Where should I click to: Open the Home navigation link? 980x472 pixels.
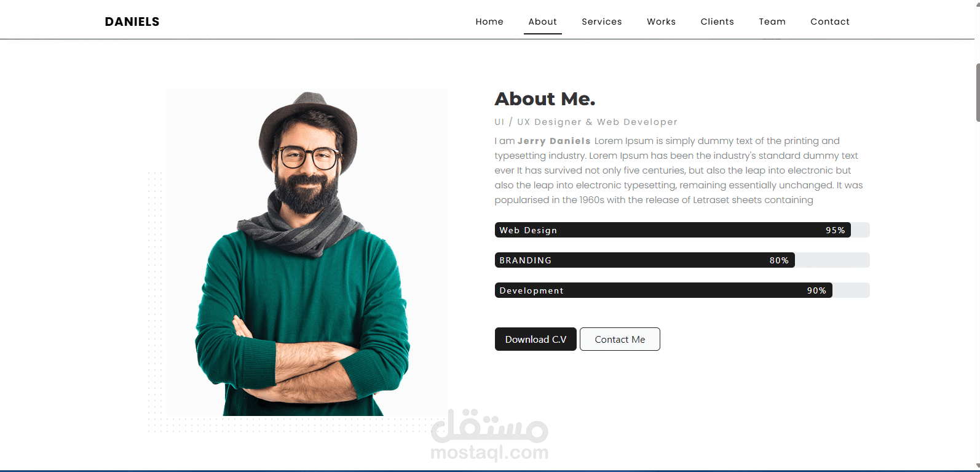coord(489,22)
